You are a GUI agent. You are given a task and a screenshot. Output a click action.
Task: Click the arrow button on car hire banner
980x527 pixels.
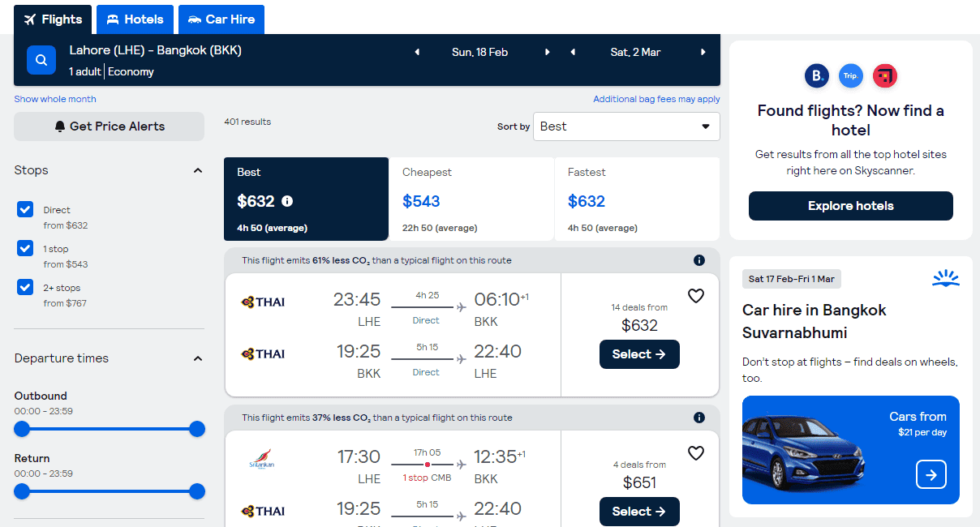point(931,474)
